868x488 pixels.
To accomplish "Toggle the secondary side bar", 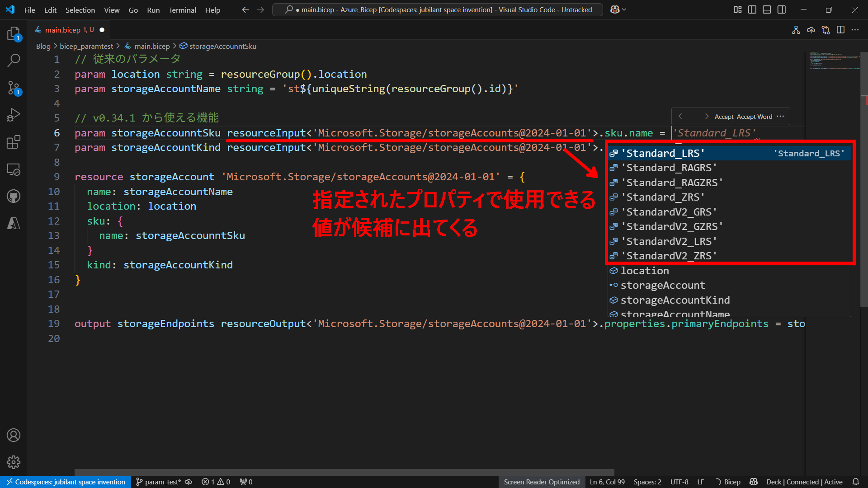I will [x=782, y=9].
